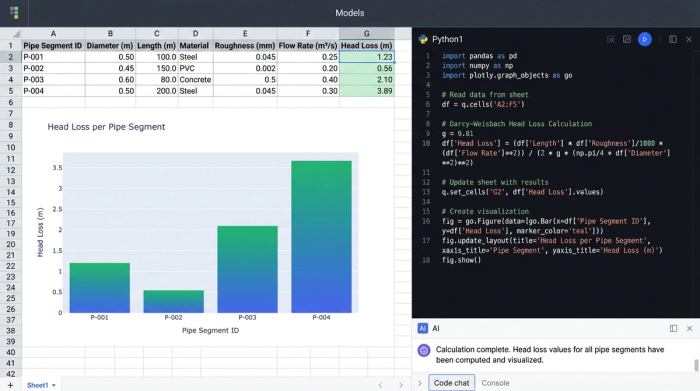Click the 'Pipe Segment ID' header cell
700x391 pixels.
pyautogui.click(x=53, y=46)
